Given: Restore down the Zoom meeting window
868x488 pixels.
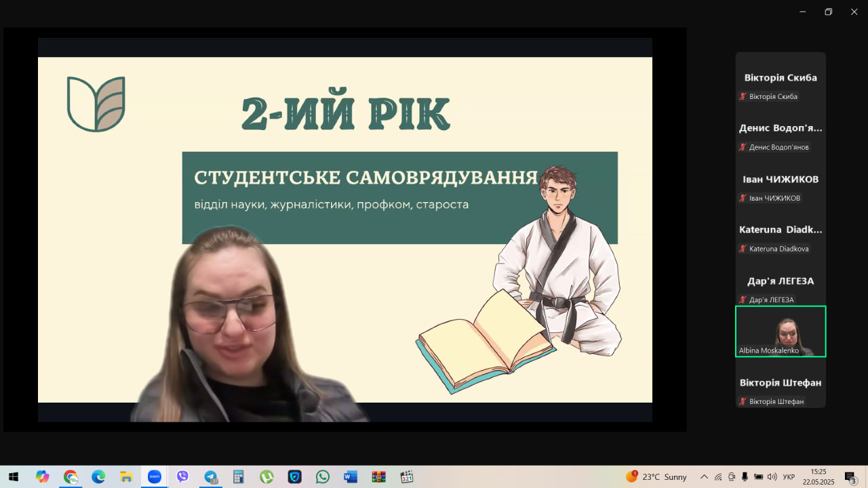Looking at the screenshot, I should (828, 12).
